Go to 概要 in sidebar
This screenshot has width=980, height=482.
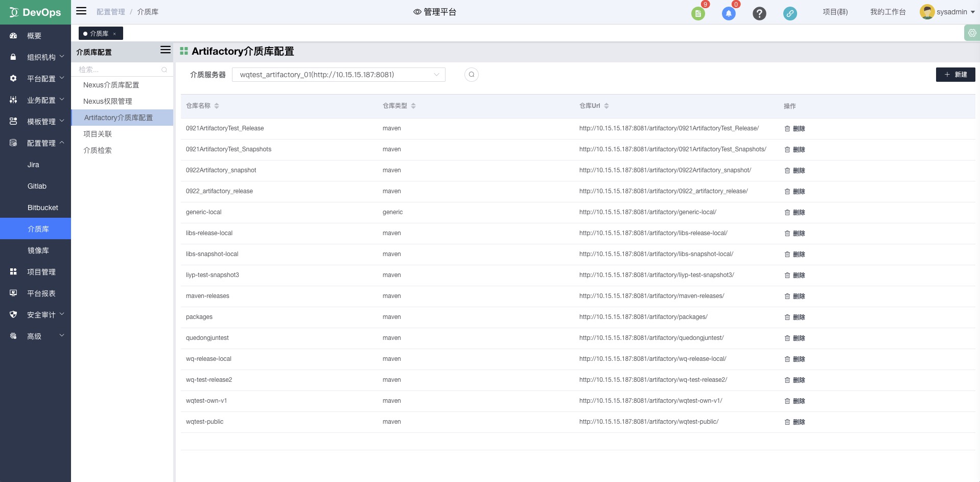click(35, 36)
